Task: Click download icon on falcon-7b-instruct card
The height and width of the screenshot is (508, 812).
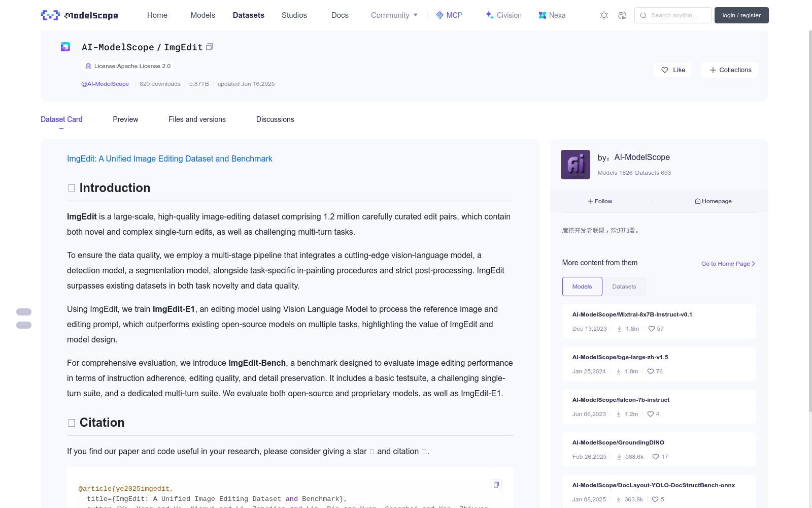Action: 619,414
